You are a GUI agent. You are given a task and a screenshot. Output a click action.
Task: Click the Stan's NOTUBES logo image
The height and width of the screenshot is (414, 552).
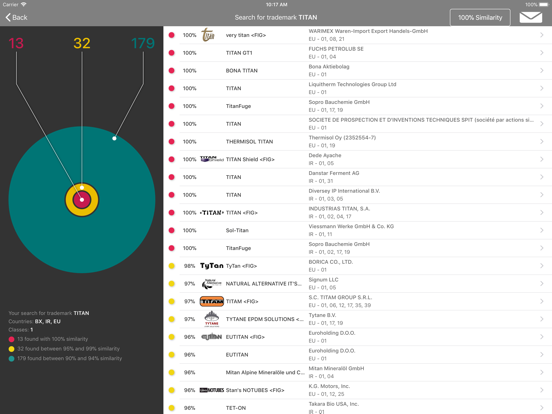[x=212, y=390]
